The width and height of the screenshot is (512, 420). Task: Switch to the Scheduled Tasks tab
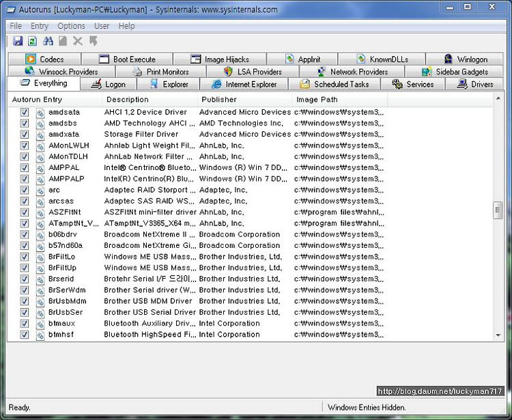[x=335, y=84]
